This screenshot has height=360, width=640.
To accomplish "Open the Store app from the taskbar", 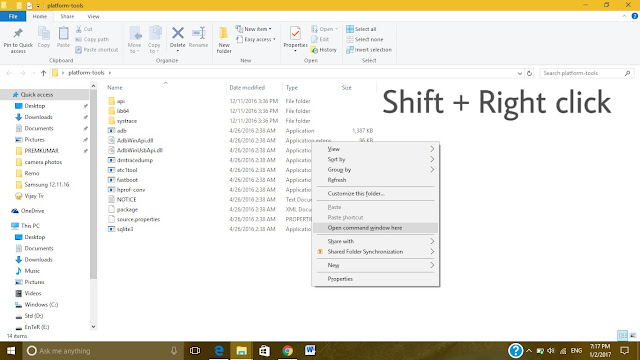I will click(264, 351).
